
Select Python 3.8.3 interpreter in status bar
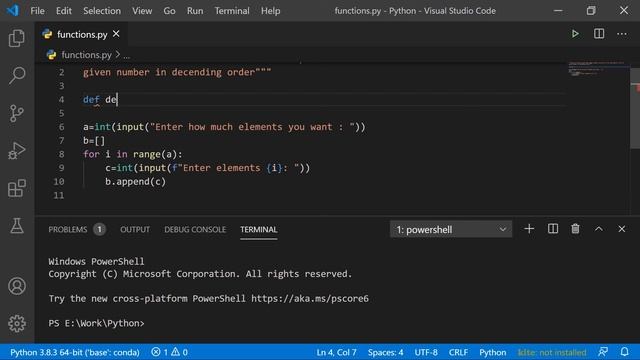(x=75, y=352)
